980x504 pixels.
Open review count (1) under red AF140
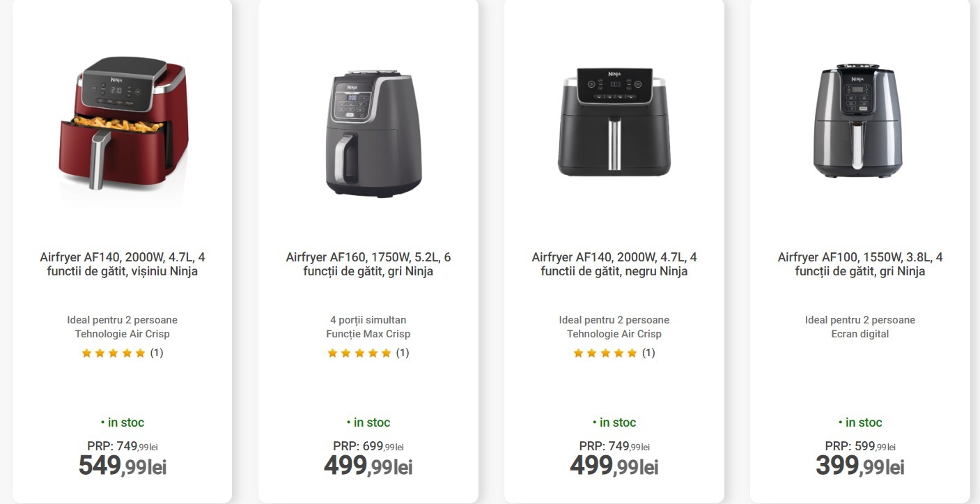point(157,353)
